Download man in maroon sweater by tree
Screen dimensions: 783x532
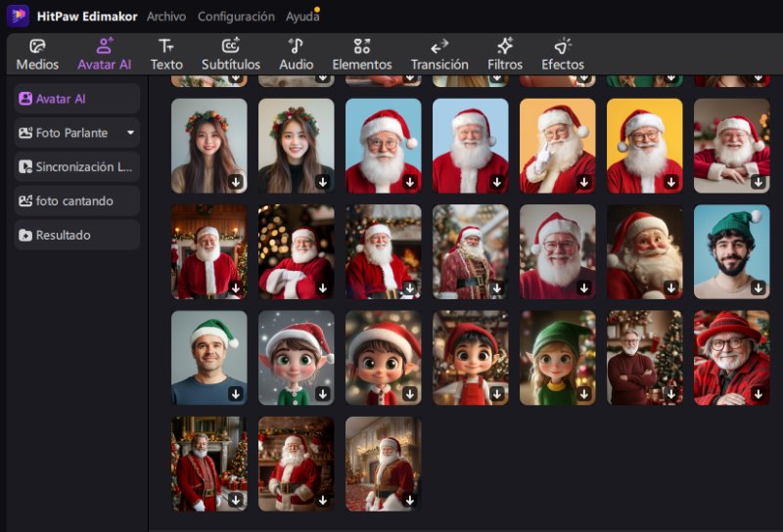671,394
